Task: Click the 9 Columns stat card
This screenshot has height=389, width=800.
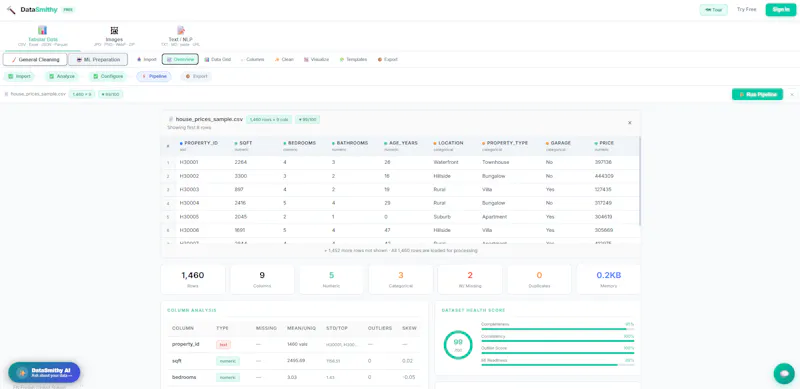Action: (262, 279)
